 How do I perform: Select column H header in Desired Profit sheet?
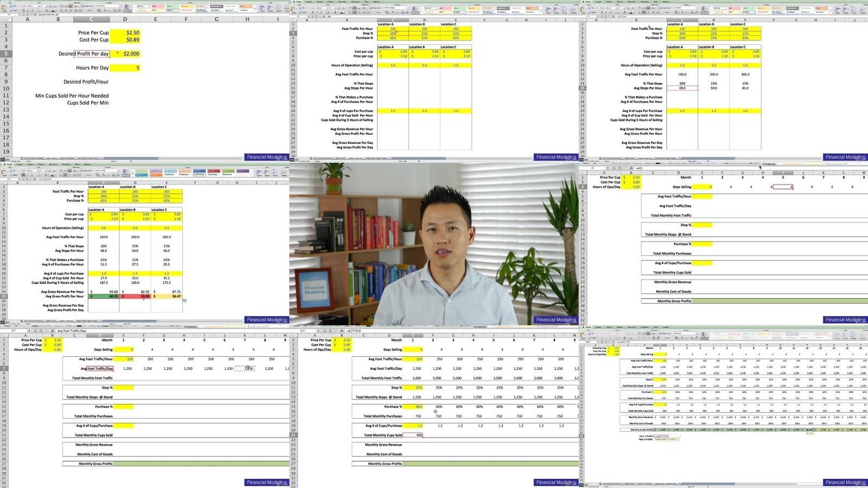point(247,19)
